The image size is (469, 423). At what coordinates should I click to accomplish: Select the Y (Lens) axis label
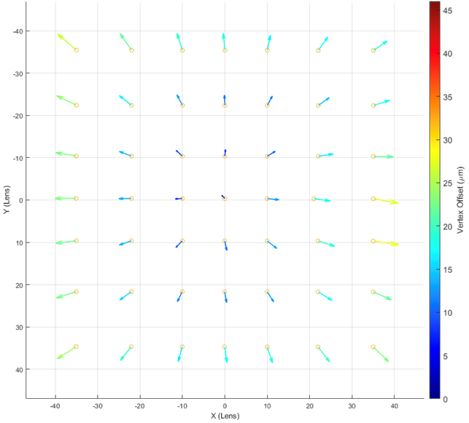7,200
